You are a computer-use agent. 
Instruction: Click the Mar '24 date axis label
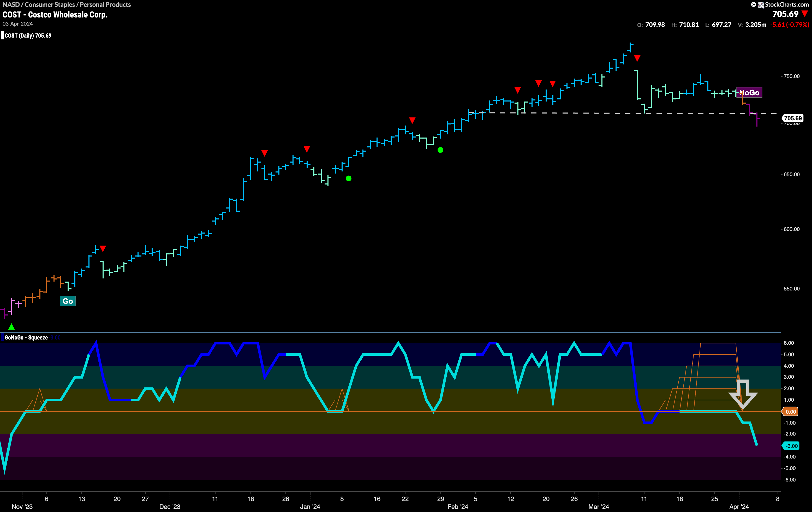(x=599, y=507)
